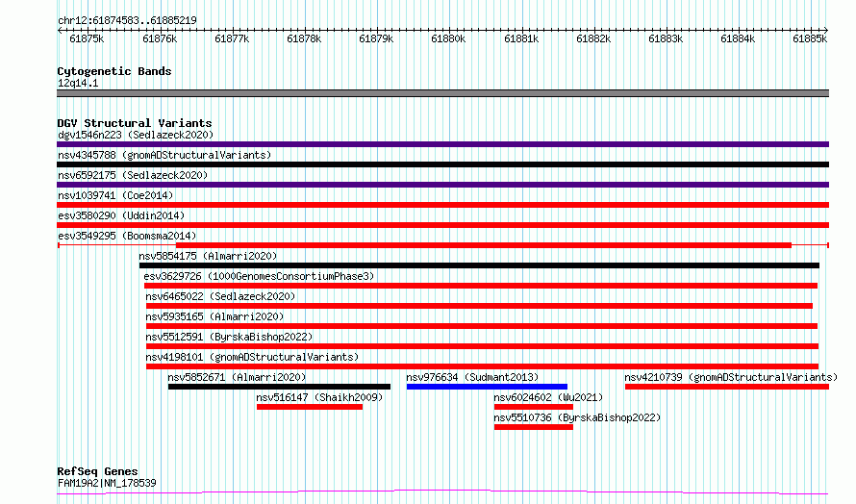
Task: Click the dgv1546n223 (Sedlazeck2020) variant label
Action: pyautogui.click(x=136, y=135)
